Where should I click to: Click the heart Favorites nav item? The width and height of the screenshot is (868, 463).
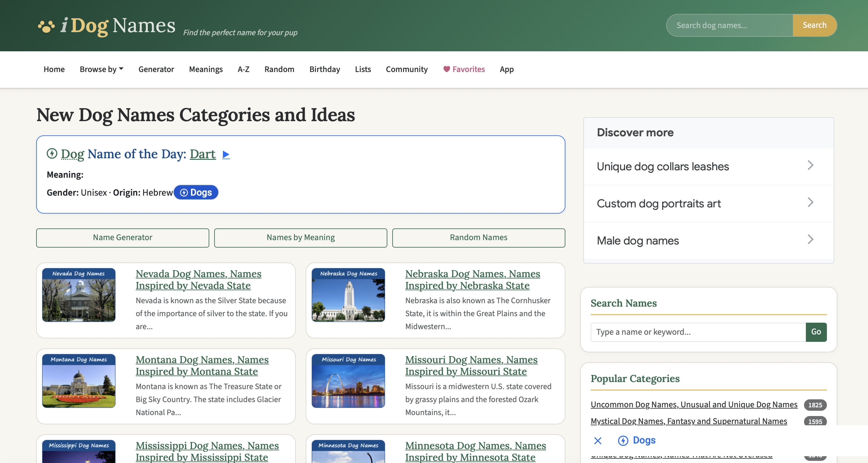(x=464, y=69)
